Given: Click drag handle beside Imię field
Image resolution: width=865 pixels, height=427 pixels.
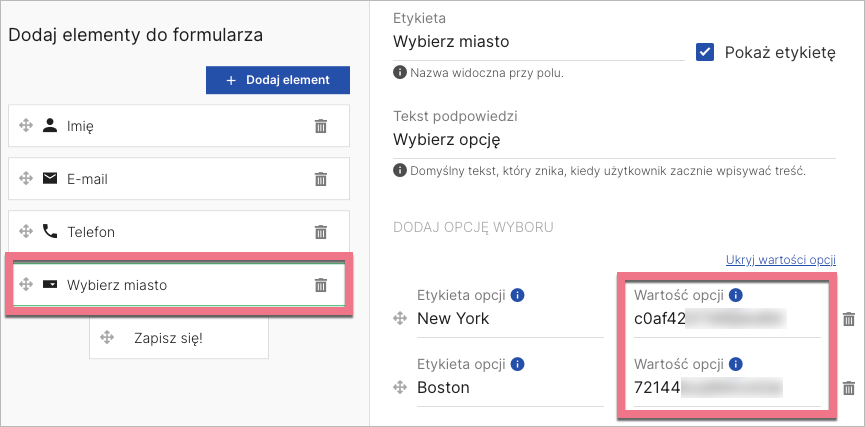Looking at the screenshot, I should pyautogui.click(x=27, y=126).
